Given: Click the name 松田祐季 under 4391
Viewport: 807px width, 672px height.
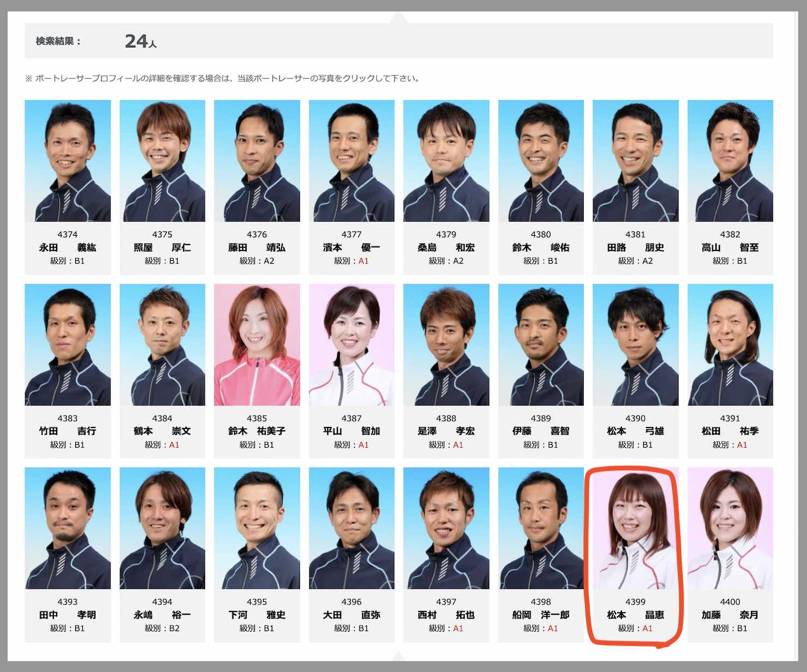Looking at the screenshot, I should tap(730, 431).
